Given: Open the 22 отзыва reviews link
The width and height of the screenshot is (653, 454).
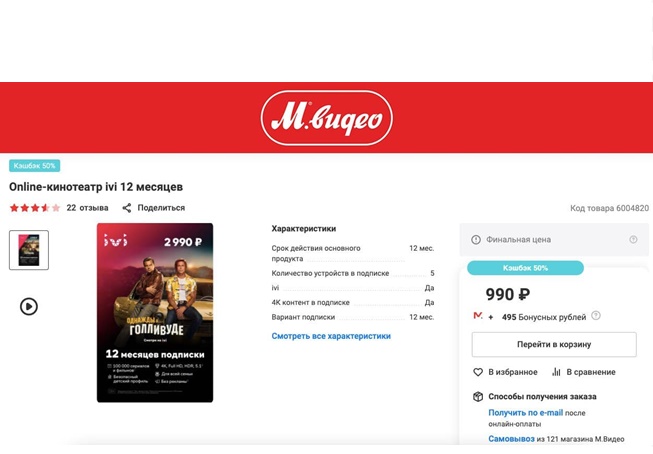Looking at the screenshot, I should click(87, 208).
